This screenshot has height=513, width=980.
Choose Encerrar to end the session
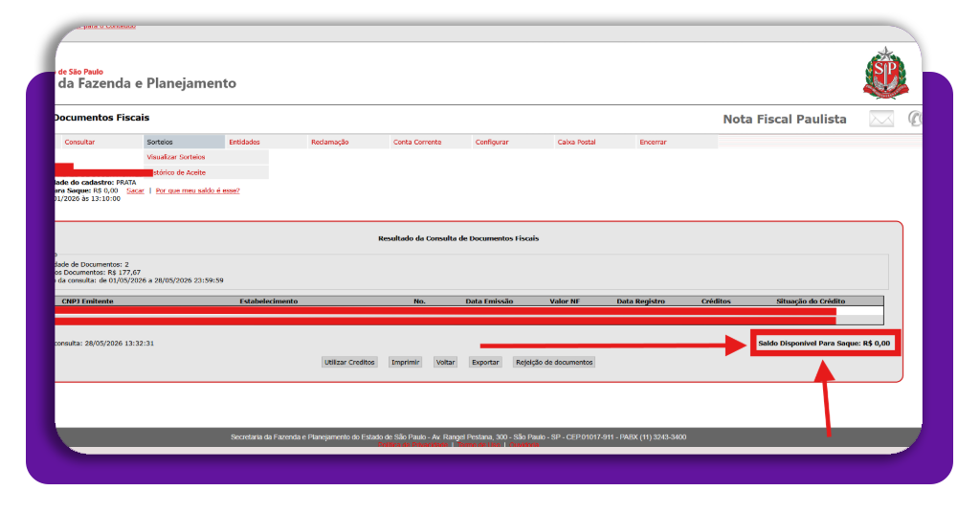point(653,142)
